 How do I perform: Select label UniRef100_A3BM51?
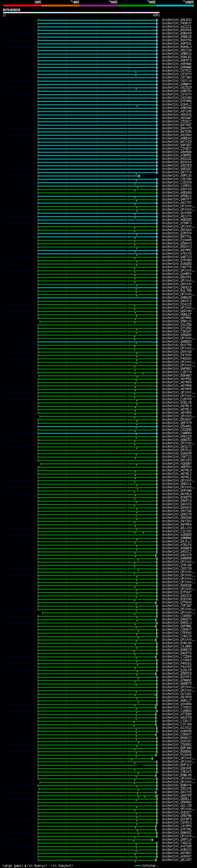coord(176,155)
